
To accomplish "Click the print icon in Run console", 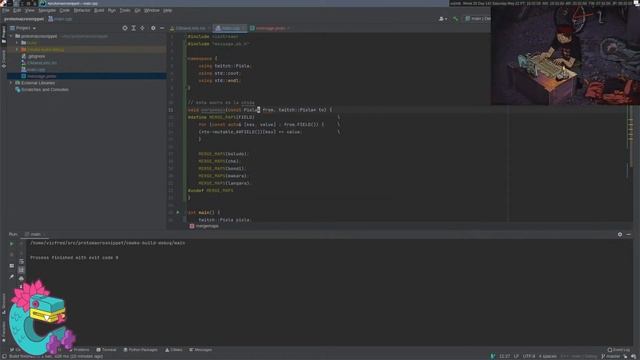I will point(21,278).
